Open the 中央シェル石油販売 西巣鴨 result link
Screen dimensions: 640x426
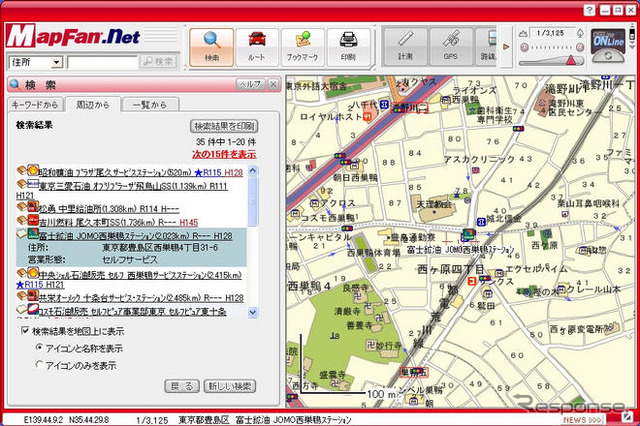[140, 275]
